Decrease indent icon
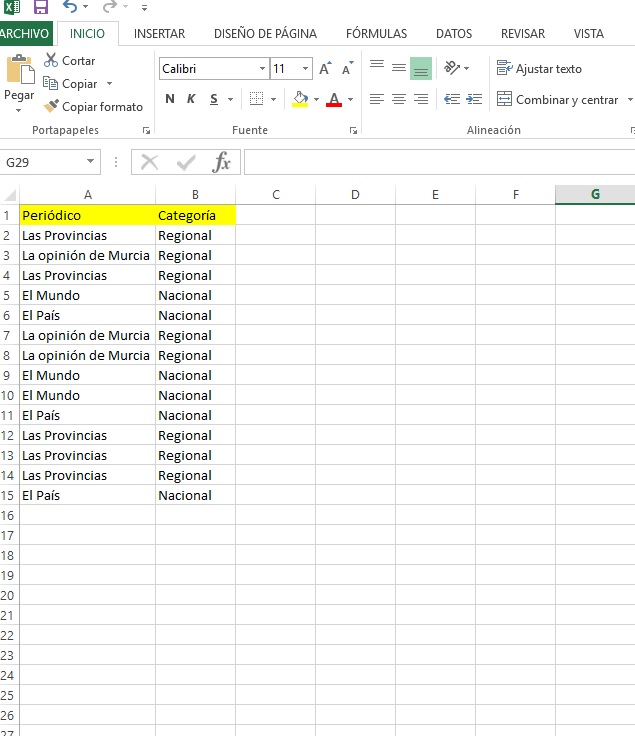The height and width of the screenshot is (736, 635). pyautogui.click(x=452, y=99)
